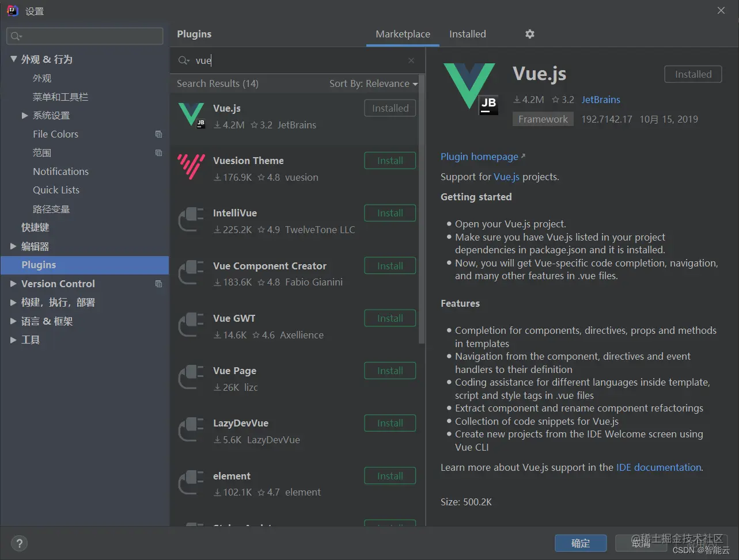Clear the plugin search text
Image resolution: width=739 pixels, height=560 pixels.
(x=411, y=60)
